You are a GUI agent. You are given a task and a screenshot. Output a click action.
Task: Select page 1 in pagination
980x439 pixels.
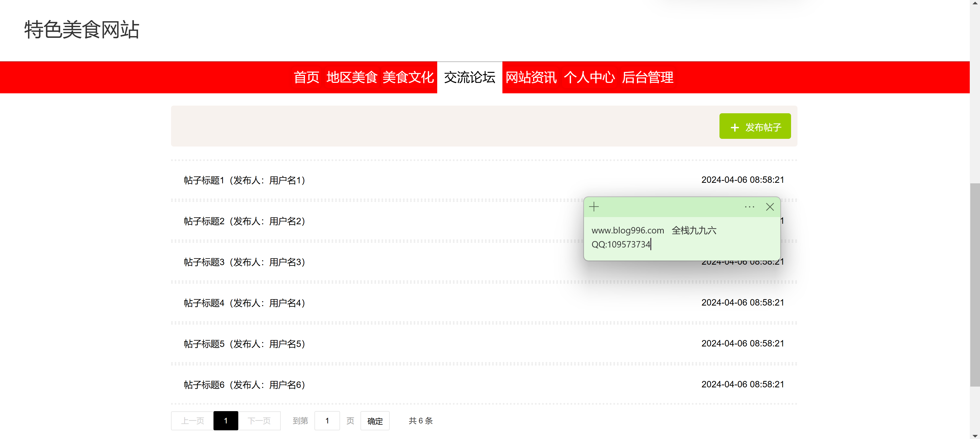coord(226,421)
